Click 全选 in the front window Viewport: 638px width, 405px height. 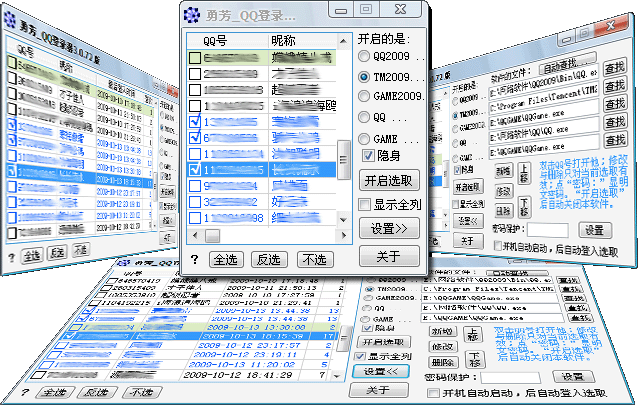226,259
